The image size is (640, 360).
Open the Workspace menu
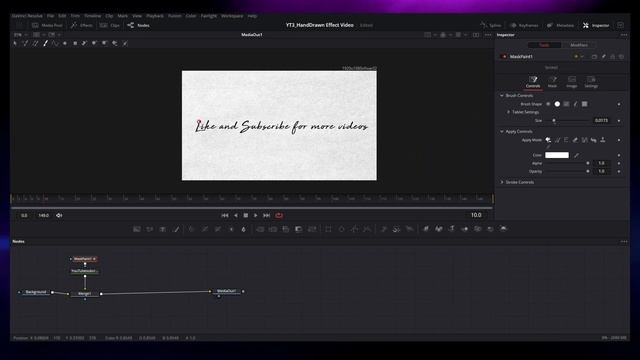(x=232, y=16)
